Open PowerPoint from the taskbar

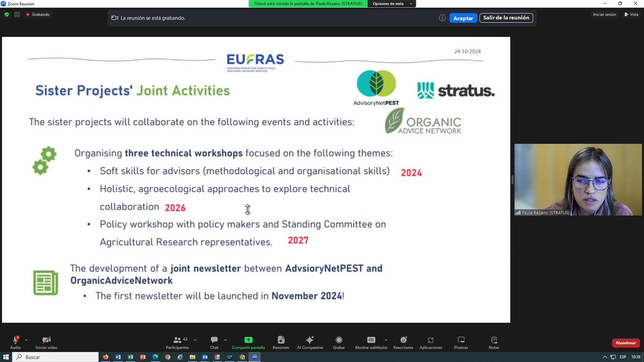pos(143,357)
